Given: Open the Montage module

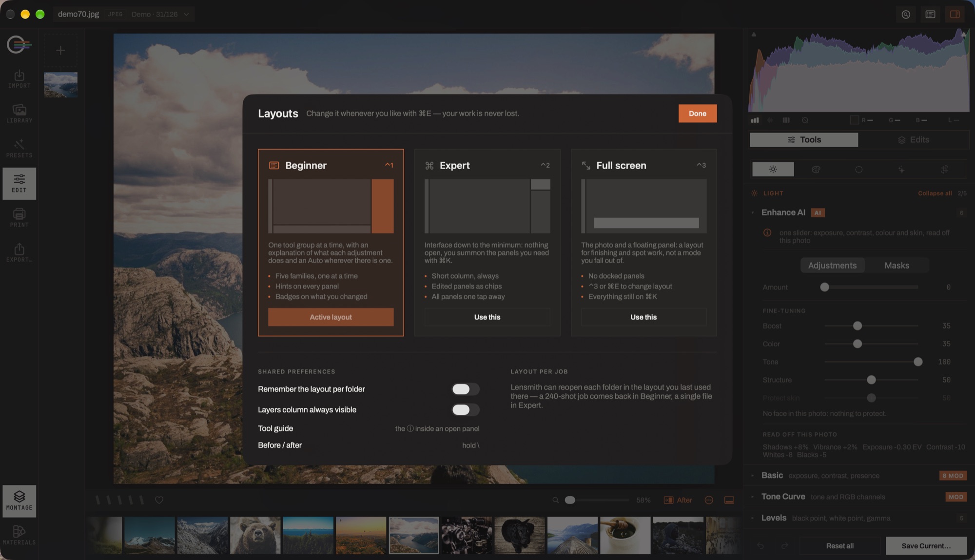Looking at the screenshot, I should 19,501.
